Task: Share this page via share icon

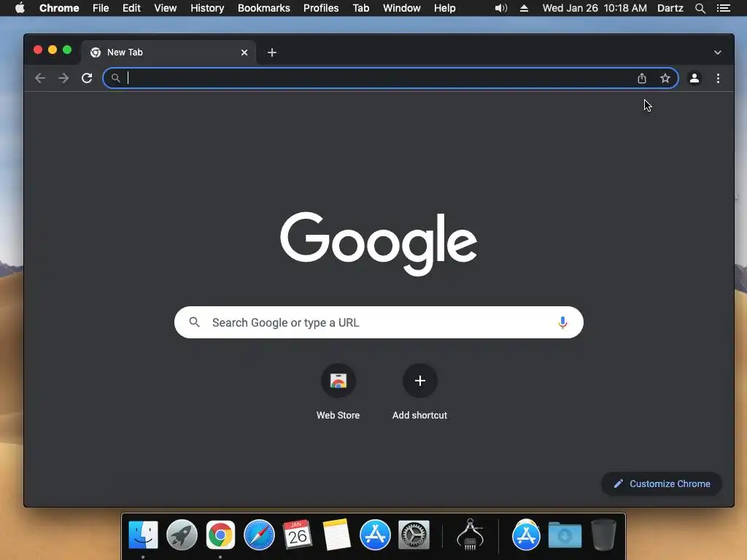Action: pos(642,78)
